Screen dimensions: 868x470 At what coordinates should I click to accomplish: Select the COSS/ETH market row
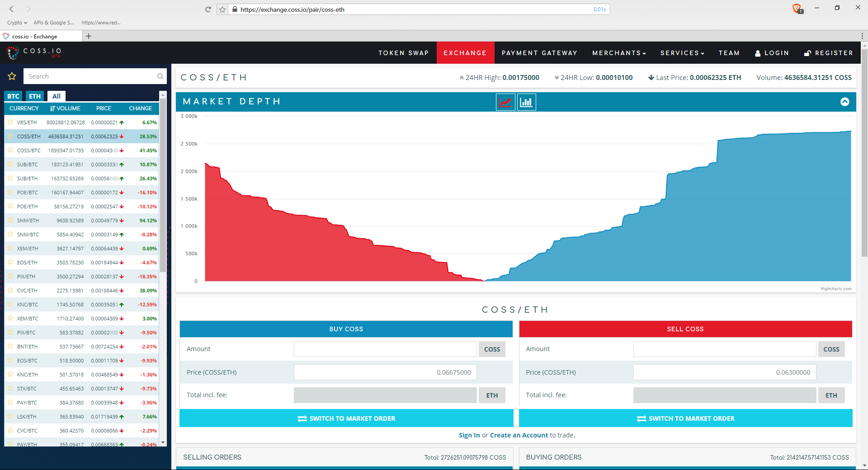[81, 136]
